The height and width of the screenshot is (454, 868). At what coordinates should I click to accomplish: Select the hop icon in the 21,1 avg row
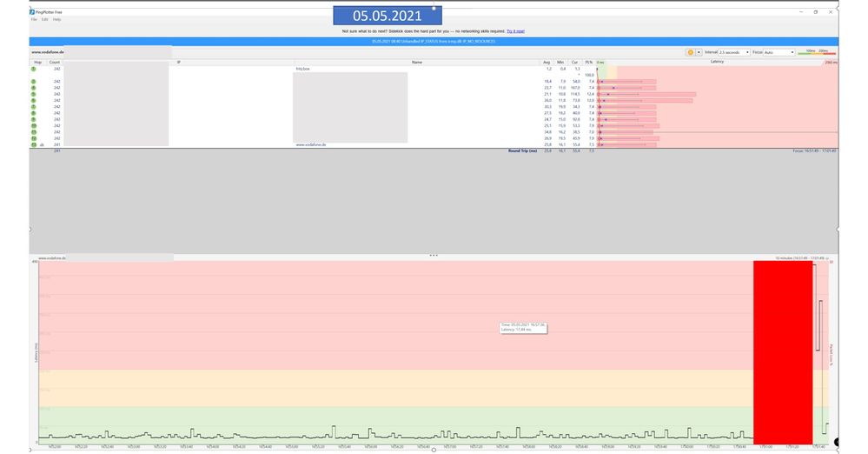pyautogui.click(x=34, y=94)
